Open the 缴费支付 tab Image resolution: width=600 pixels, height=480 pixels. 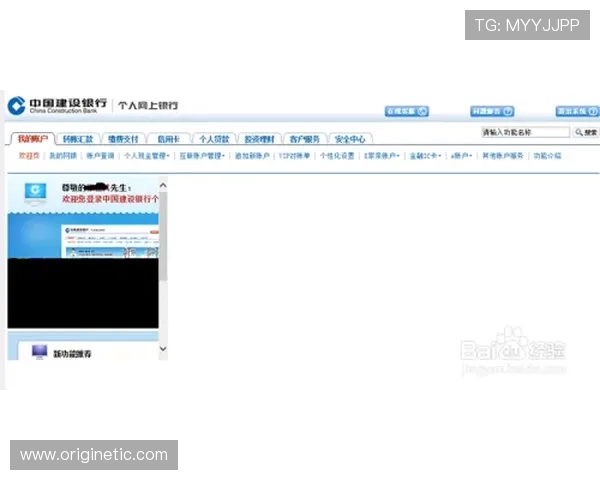click(123, 139)
